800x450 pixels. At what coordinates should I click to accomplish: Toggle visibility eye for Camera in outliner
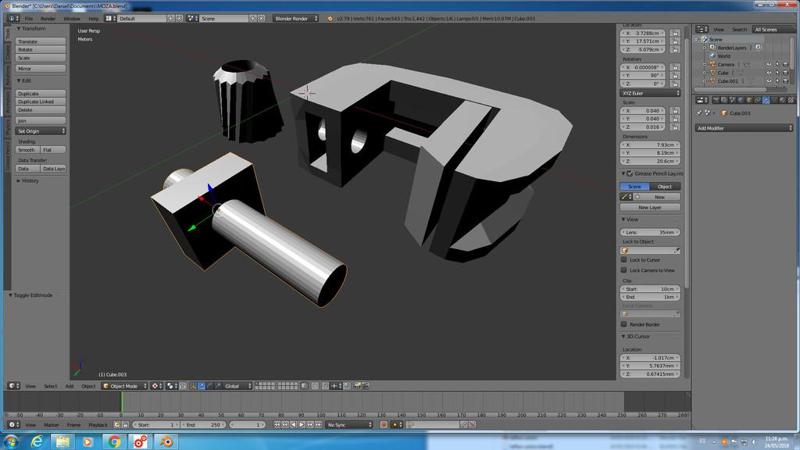[769, 64]
